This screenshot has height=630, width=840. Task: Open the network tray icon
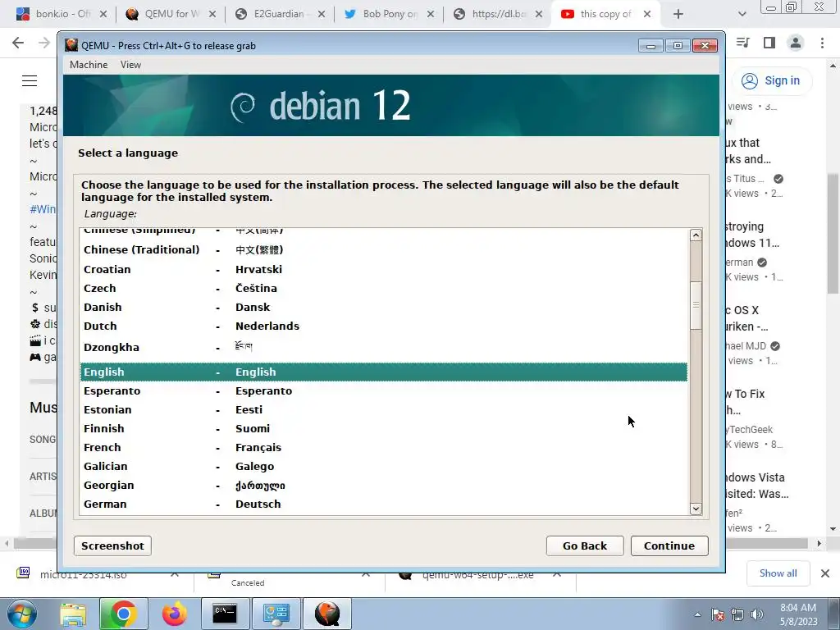click(737, 615)
